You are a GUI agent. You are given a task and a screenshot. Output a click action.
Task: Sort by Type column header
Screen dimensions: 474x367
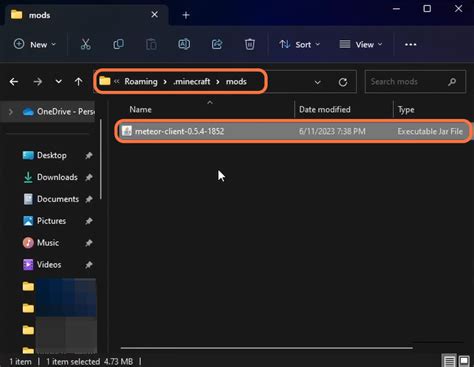click(406, 110)
